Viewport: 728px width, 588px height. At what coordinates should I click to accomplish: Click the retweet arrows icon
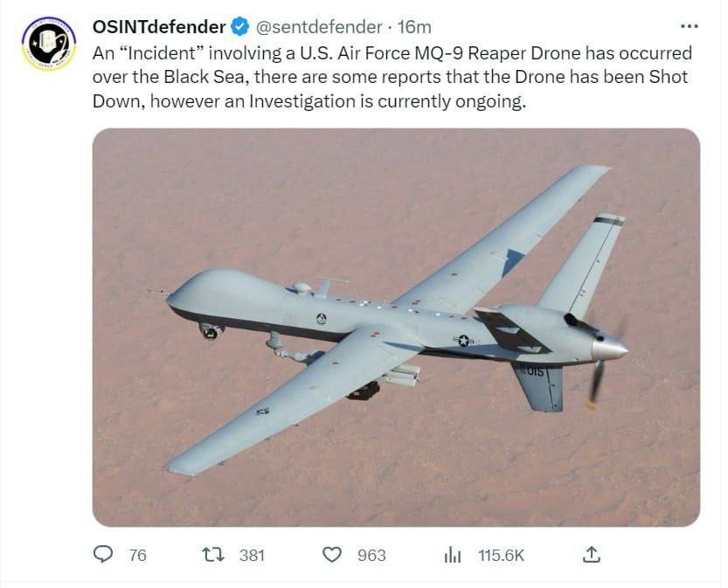pyautogui.click(x=212, y=554)
